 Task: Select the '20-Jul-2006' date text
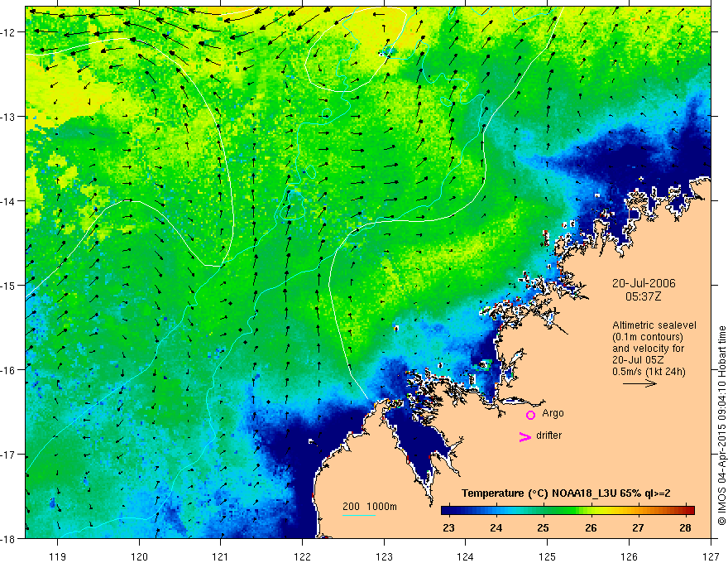click(644, 283)
